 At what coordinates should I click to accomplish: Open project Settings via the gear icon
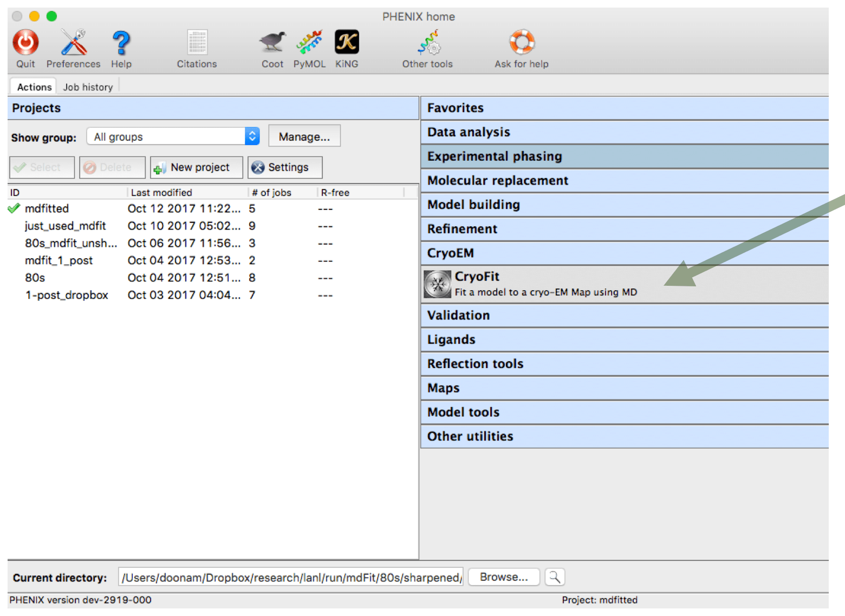(284, 167)
